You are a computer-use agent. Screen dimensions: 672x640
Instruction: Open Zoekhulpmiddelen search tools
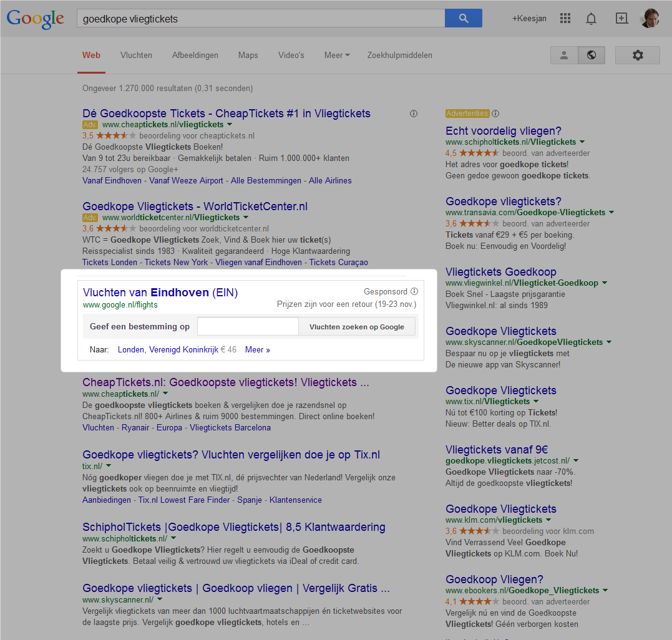pos(399,56)
